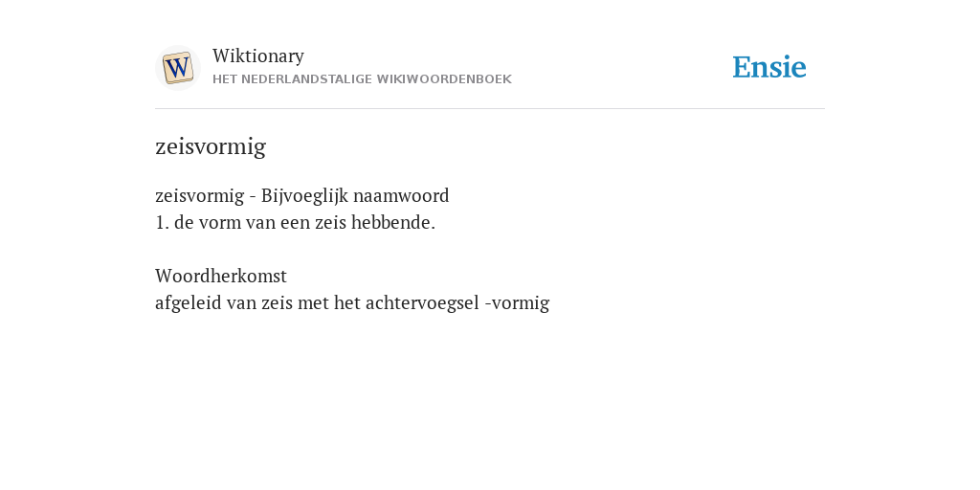
Task: Click the horizontal divider below the header
Action: coord(490,109)
